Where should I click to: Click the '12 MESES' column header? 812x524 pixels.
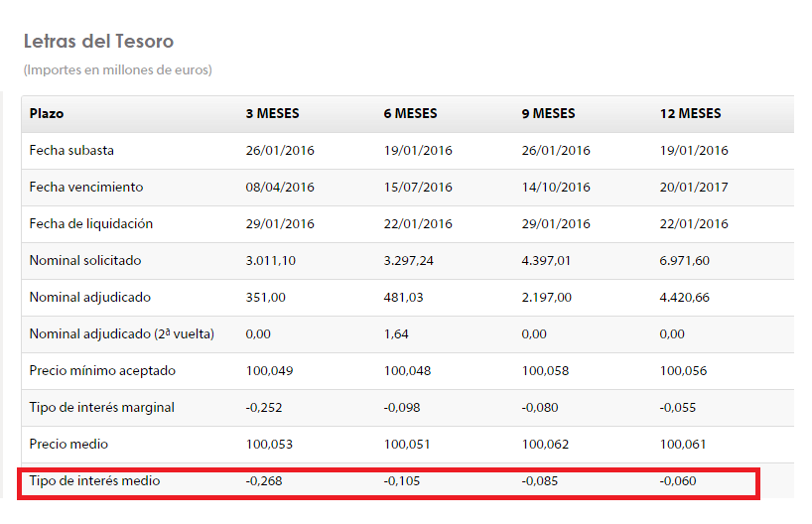click(x=690, y=113)
